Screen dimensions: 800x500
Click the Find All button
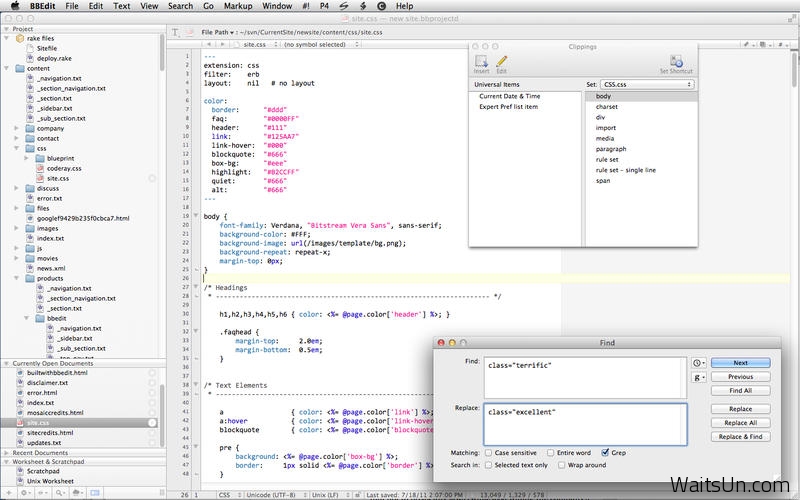pyautogui.click(x=740, y=390)
